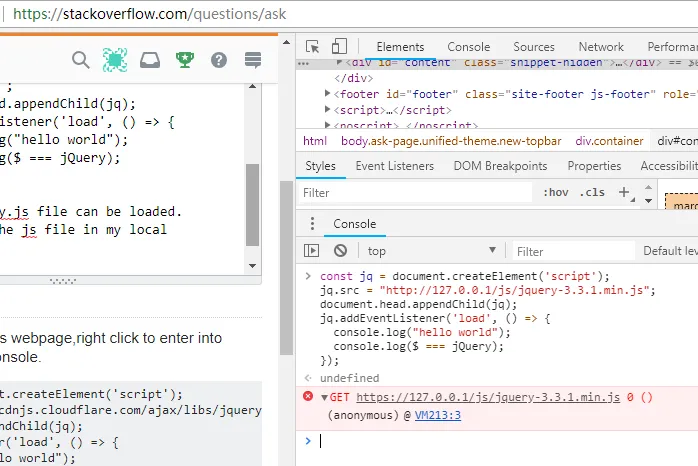Toggle the .cls class editor button

tap(592, 193)
